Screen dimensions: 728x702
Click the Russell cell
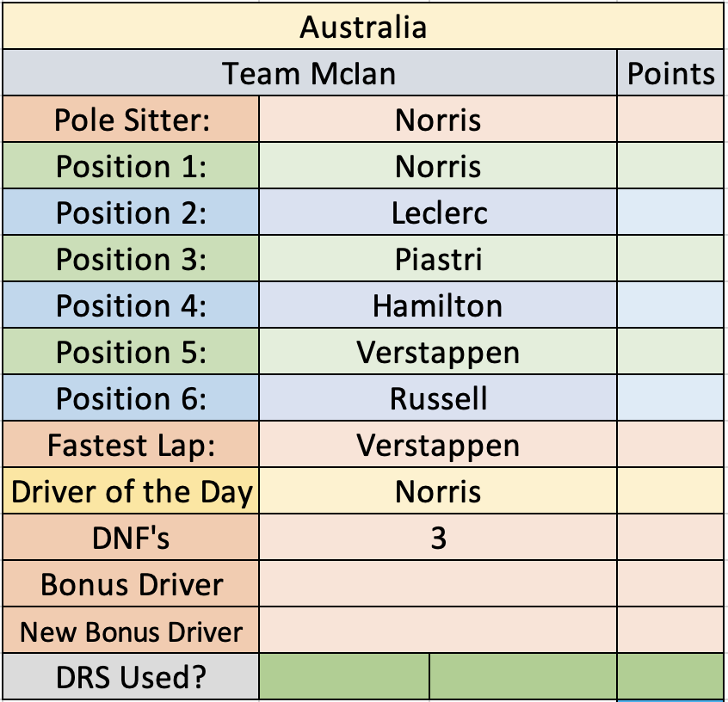(438, 398)
